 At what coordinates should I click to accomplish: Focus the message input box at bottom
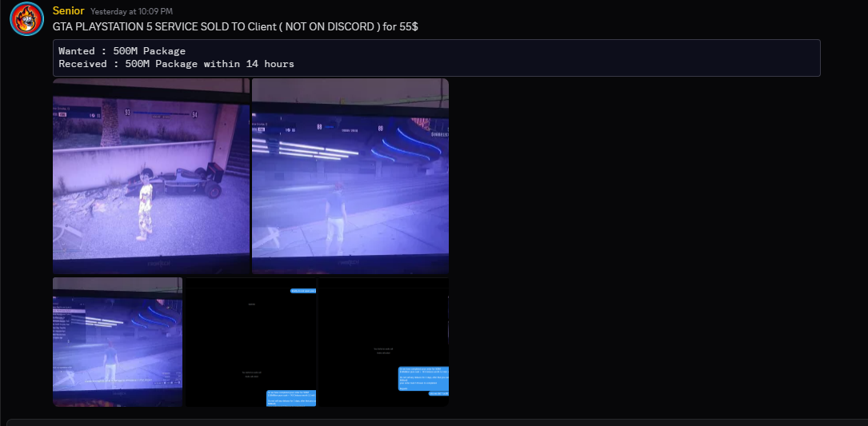(x=434, y=421)
